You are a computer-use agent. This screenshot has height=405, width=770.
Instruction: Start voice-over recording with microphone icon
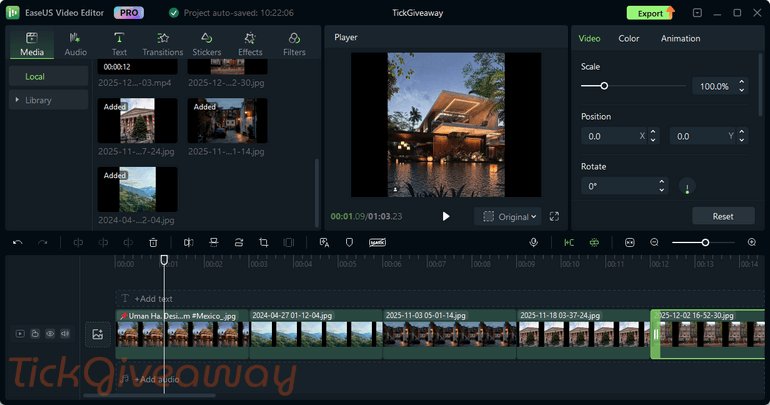[x=533, y=243]
